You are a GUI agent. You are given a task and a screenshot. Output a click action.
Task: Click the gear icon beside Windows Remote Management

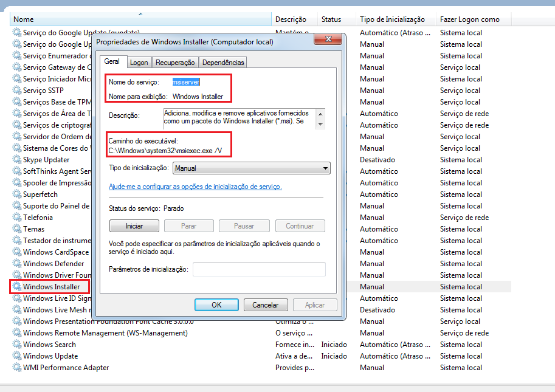tap(16, 333)
